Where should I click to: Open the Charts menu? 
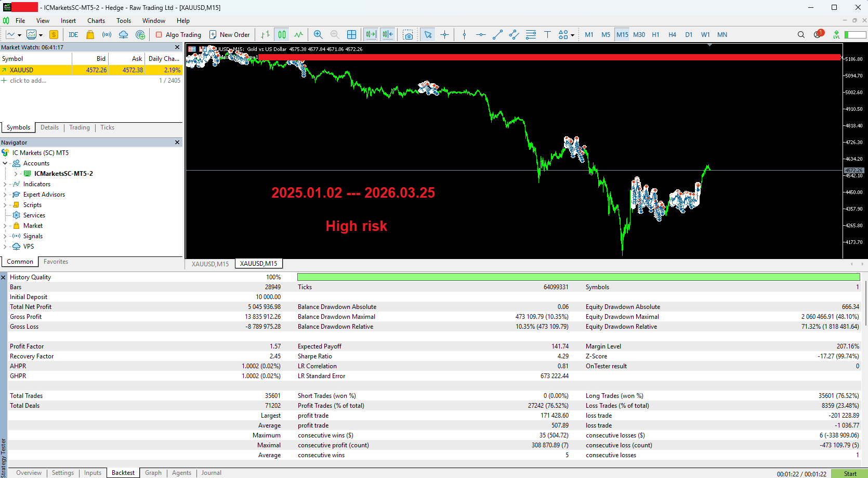click(x=96, y=21)
